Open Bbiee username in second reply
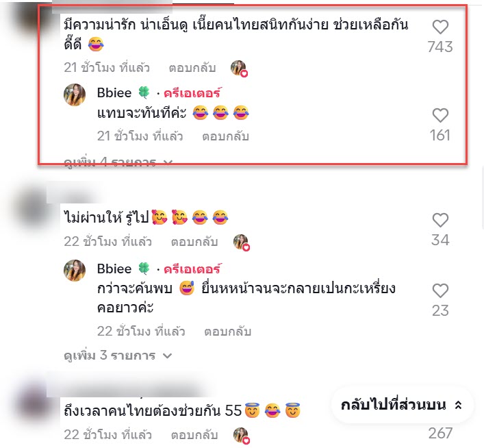484x448 pixels. pos(114,269)
